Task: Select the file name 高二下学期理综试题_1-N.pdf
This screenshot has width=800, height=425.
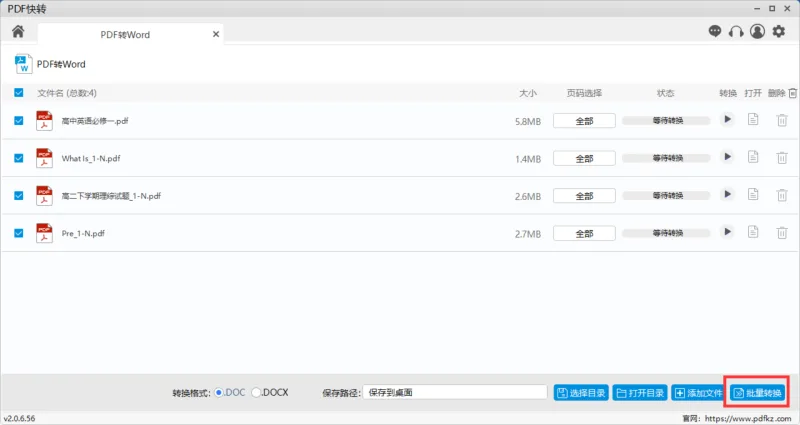Action: 111,196
